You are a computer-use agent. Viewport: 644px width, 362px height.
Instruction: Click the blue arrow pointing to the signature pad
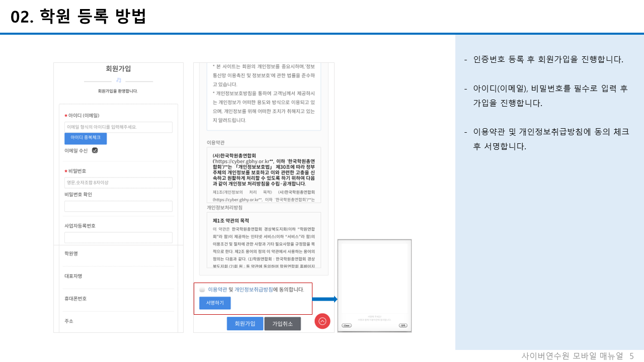click(x=324, y=299)
